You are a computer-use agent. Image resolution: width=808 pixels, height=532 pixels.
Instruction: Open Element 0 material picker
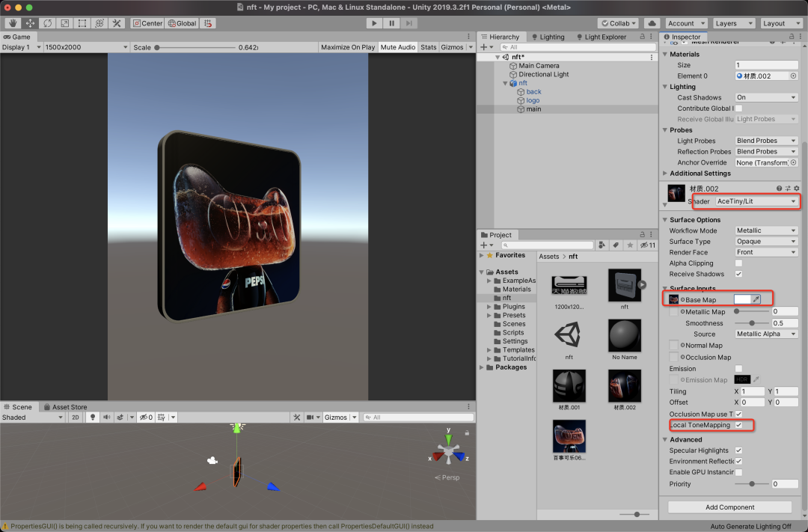(x=794, y=76)
